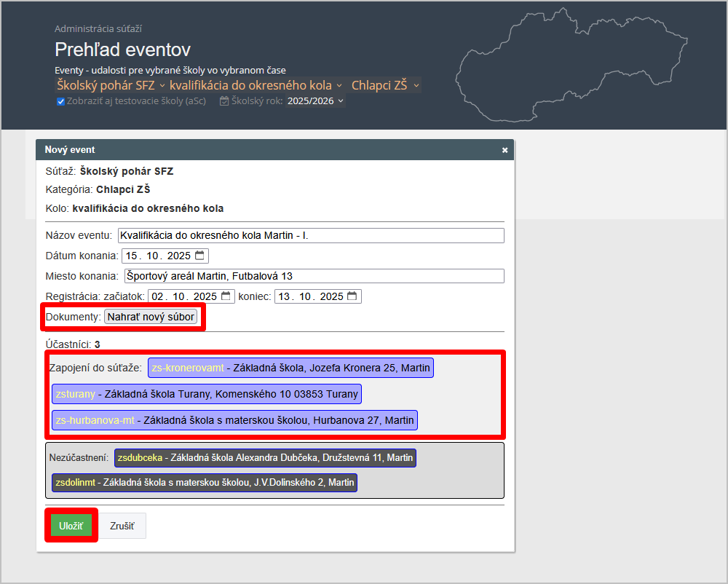This screenshot has height=584, width=728.
Task: Add non-participant zsdubceka school
Action: (x=265, y=458)
